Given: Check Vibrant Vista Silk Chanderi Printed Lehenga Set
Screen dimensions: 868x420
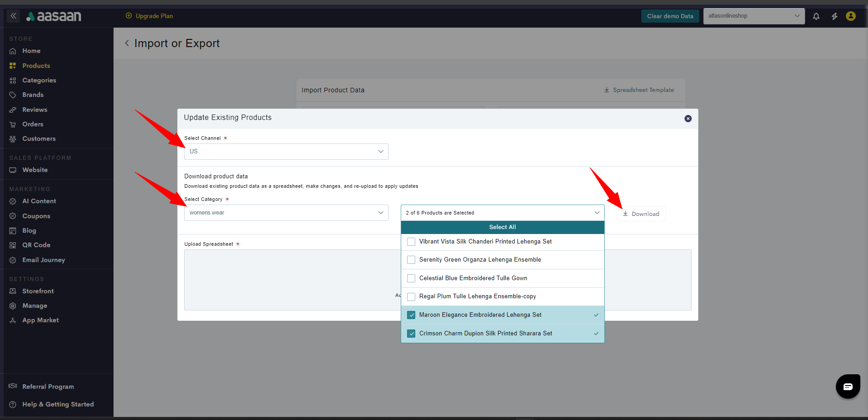Looking at the screenshot, I should pos(411,242).
